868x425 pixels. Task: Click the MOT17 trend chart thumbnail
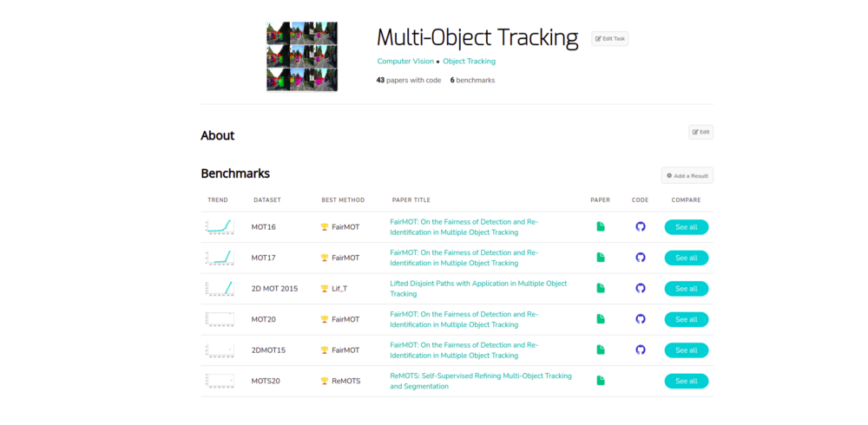coord(220,258)
